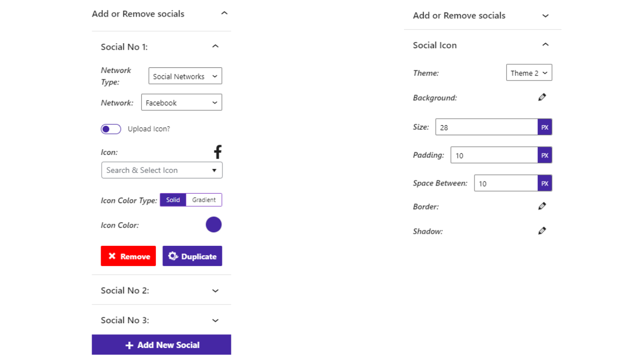644x362 pixels.
Task: Click the Duplicate button
Action: coord(192,256)
